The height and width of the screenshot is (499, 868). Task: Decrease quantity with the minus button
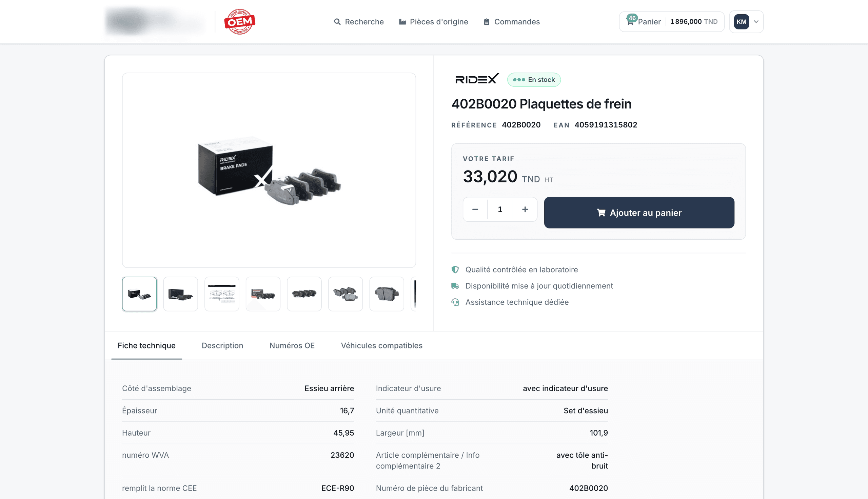475,209
